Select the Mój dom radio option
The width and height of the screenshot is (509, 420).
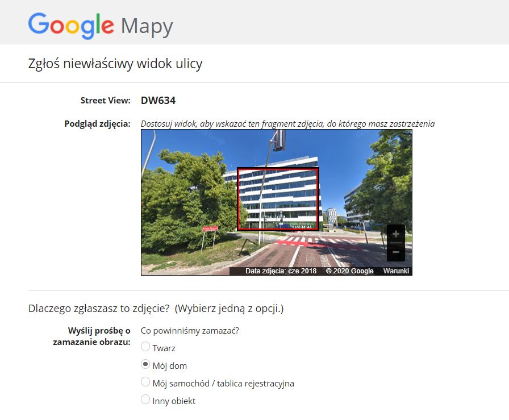click(145, 364)
